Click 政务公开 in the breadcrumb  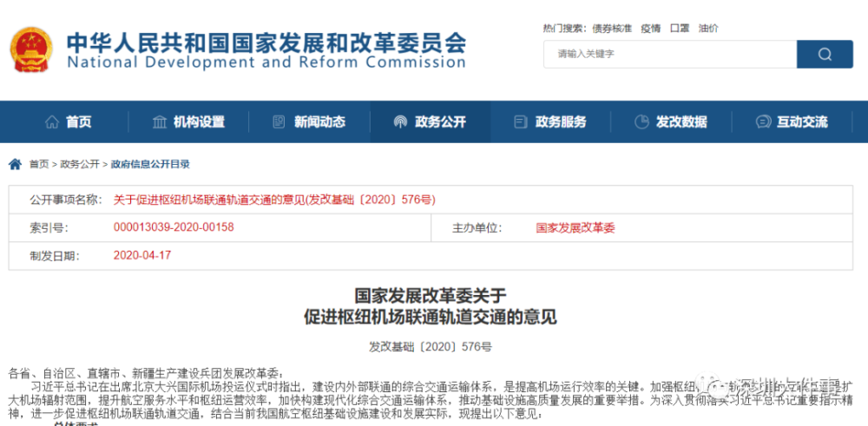pyautogui.click(x=80, y=164)
